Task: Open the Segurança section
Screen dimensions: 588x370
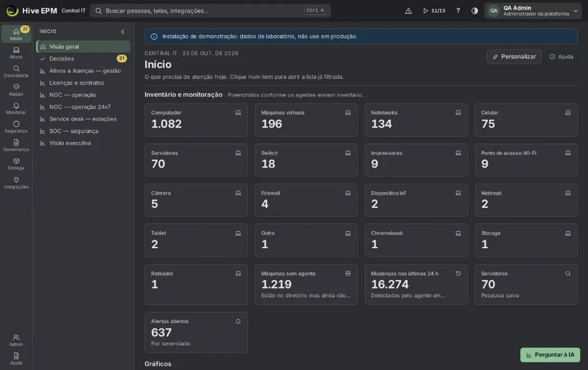Action: pos(16,126)
